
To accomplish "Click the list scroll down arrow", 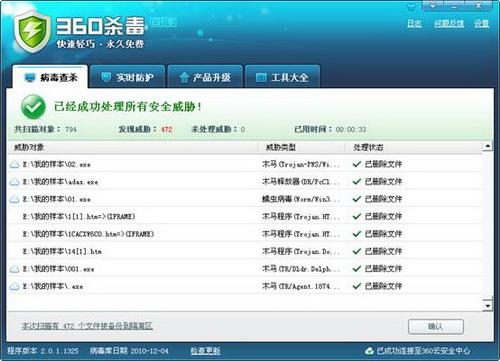I will (x=488, y=305).
